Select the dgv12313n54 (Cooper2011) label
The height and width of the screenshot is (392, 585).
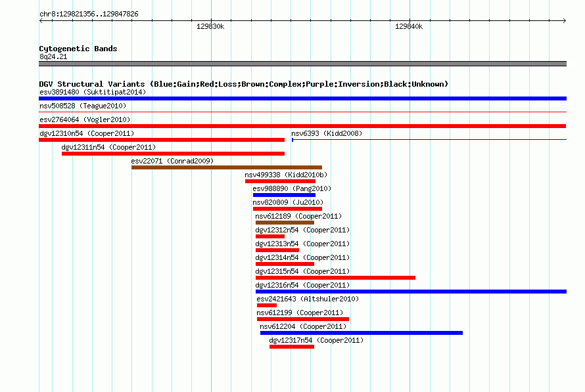(x=302, y=244)
